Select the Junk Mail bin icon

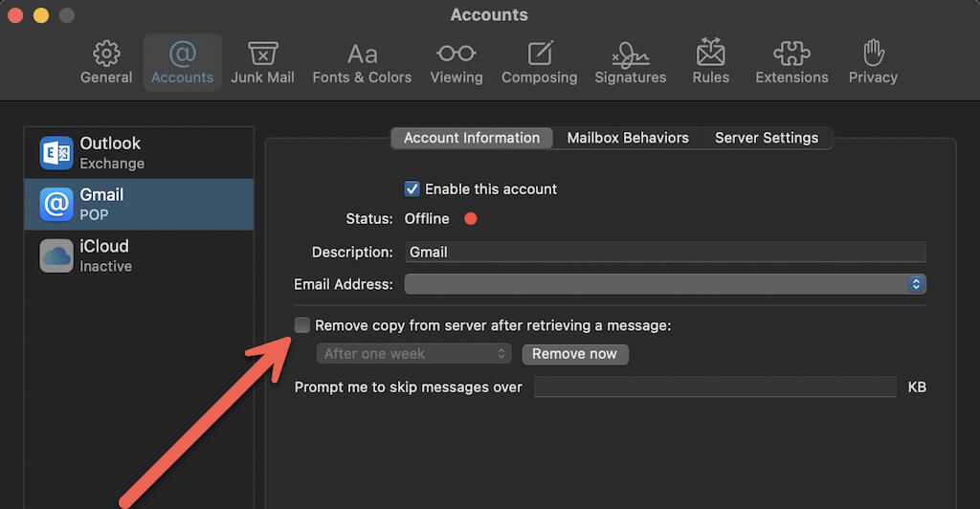pos(262,55)
